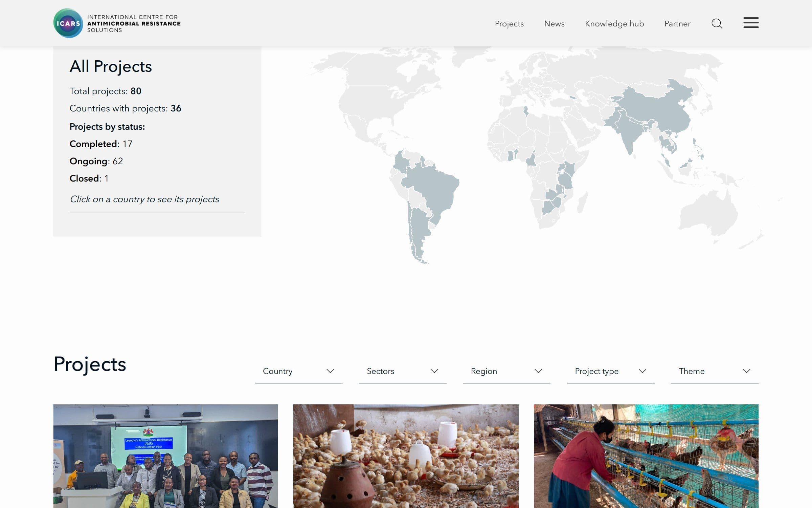The width and height of the screenshot is (812, 508).
Task: Open the caged hens project thumbnail
Action: tap(646, 456)
